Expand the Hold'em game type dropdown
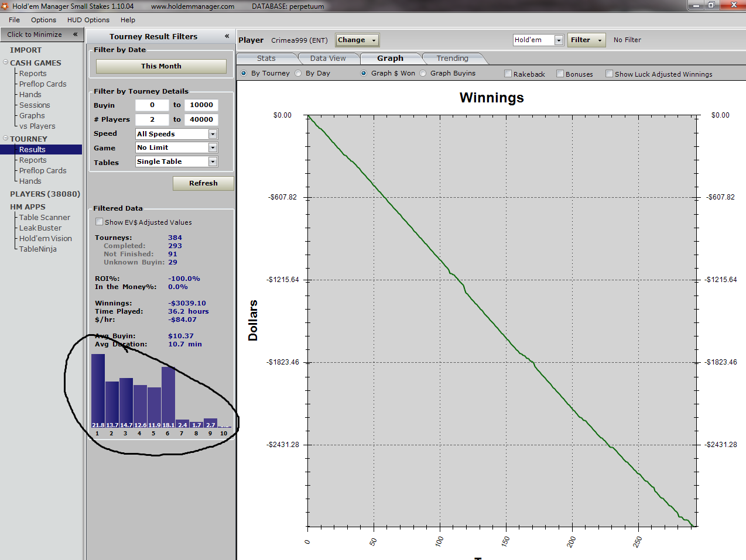Screen dimensions: 746x560 tap(559, 40)
